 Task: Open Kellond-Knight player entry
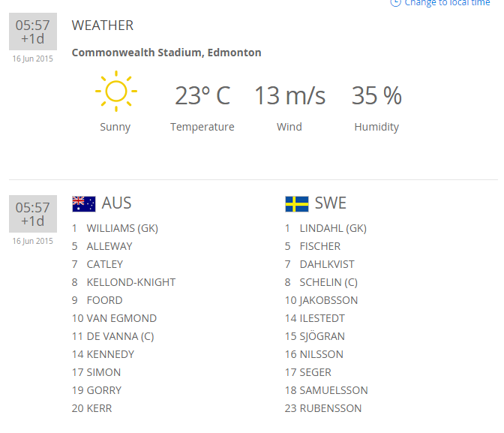130,282
